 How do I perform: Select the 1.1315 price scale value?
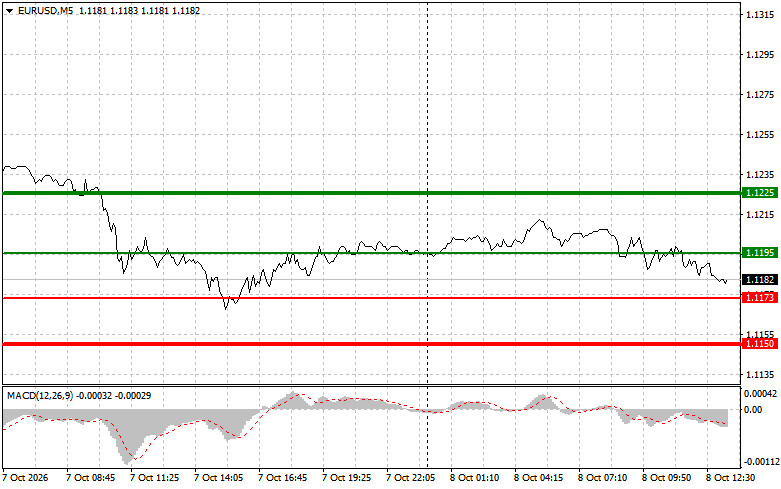point(760,15)
